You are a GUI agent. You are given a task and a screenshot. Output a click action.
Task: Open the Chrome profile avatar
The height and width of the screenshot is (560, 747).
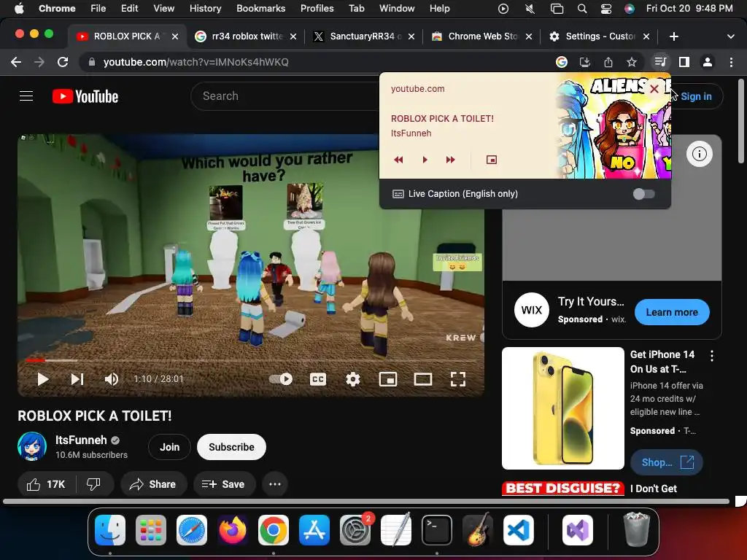tap(708, 62)
